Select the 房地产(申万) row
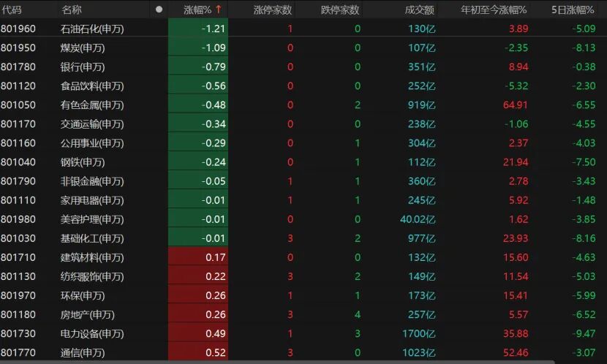The height and width of the screenshot is (364, 607). tap(87, 314)
